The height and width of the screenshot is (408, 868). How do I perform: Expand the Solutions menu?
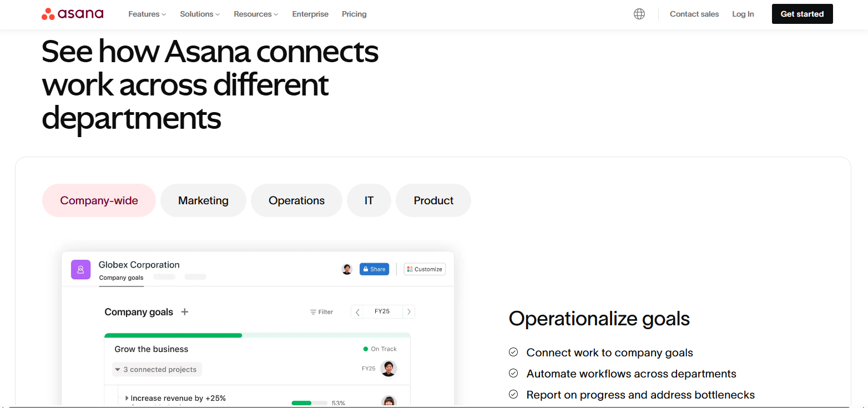pyautogui.click(x=200, y=14)
